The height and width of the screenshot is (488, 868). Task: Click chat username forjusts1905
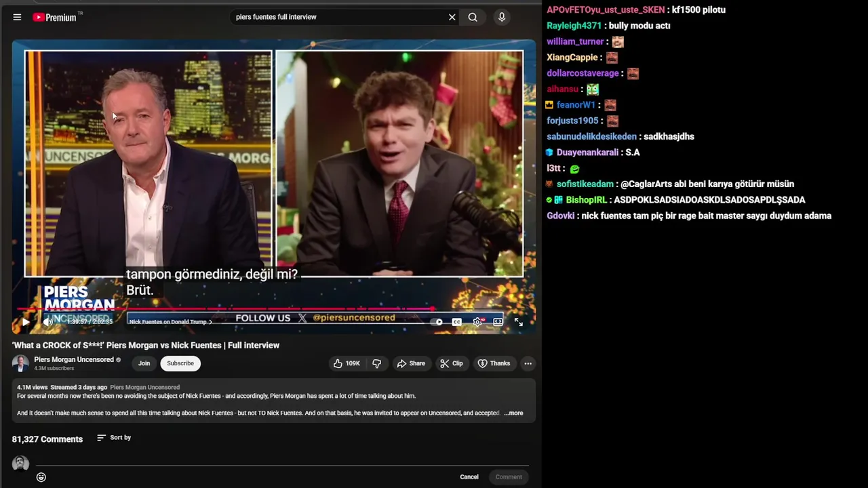point(572,121)
